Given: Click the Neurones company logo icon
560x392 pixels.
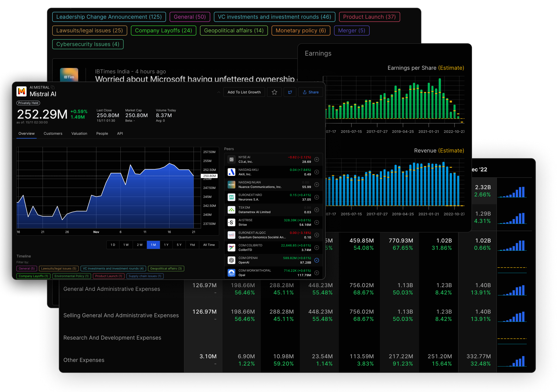Looking at the screenshot, I should pyautogui.click(x=231, y=197).
